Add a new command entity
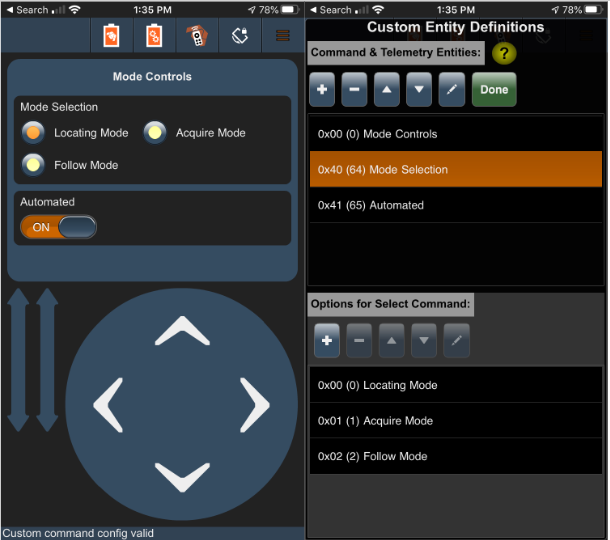Viewport: 610px width, 540px height. tap(322, 89)
